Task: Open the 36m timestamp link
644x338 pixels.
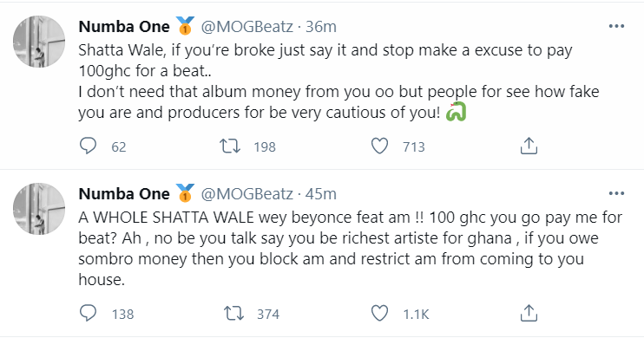Action: pyautogui.click(x=321, y=27)
